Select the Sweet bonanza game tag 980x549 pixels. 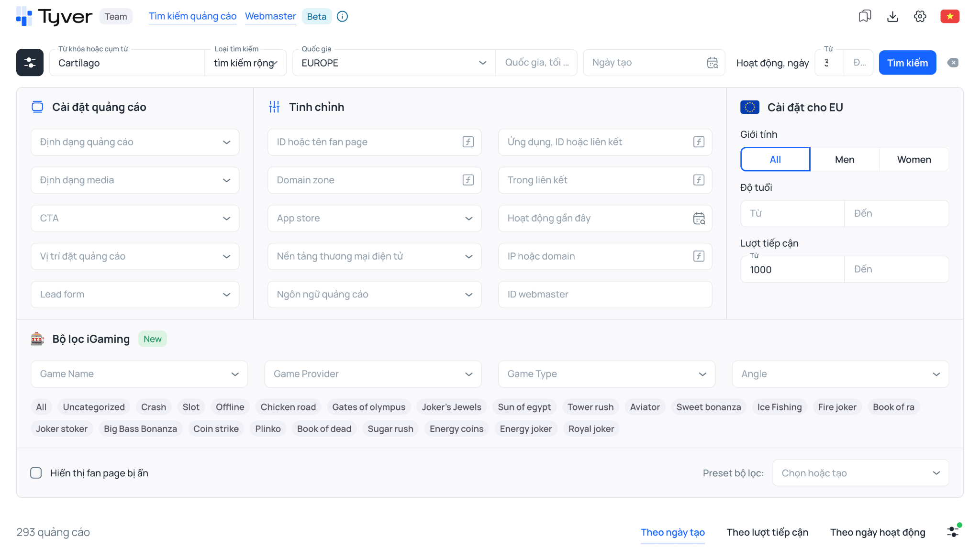click(x=708, y=407)
